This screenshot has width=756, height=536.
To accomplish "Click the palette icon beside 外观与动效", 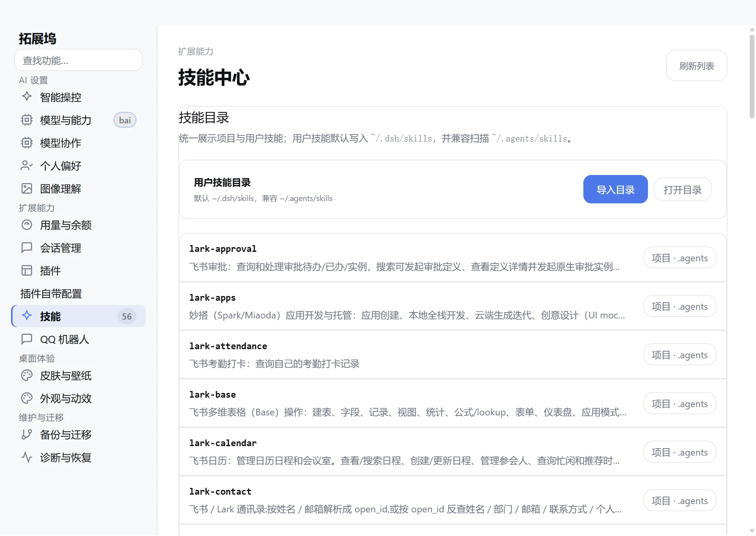I will (27, 398).
